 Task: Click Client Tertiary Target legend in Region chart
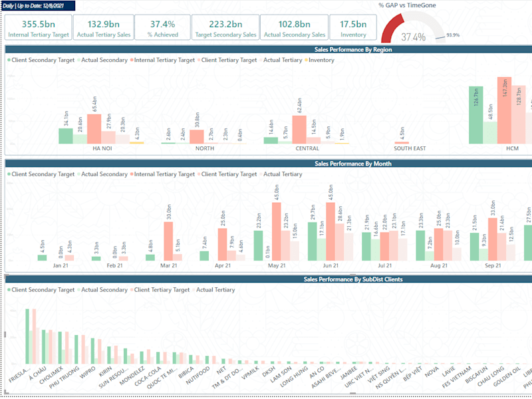(x=227, y=60)
